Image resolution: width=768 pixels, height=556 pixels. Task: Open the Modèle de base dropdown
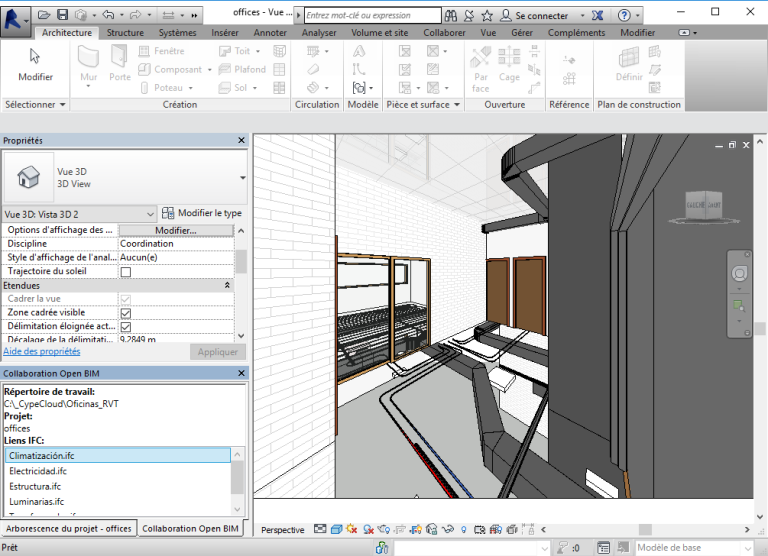click(x=747, y=548)
